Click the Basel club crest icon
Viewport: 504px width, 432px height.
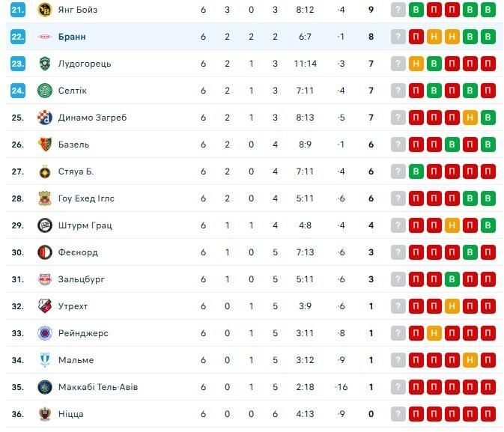44,144
